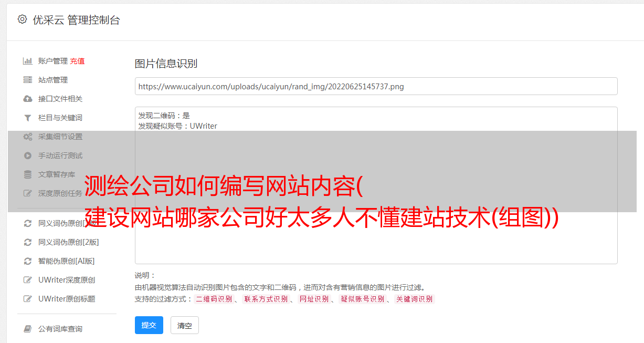Click the gear icon beside 优采云 管理控制台
This screenshot has height=343, width=644.
[x=22, y=19]
